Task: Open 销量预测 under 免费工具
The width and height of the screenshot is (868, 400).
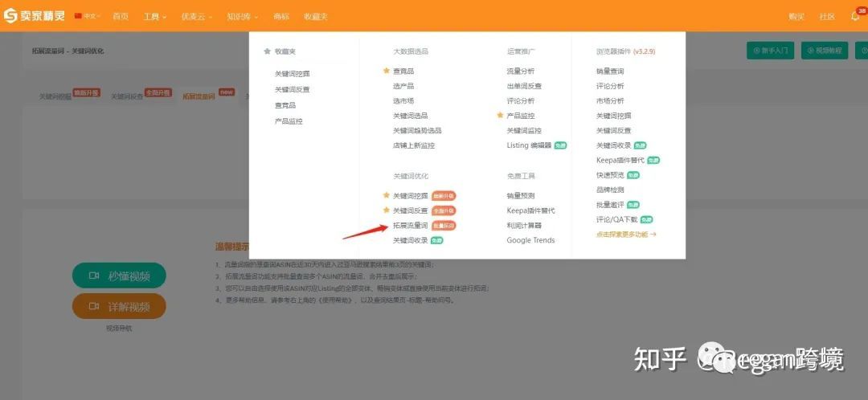Action: [x=520, y=196]
